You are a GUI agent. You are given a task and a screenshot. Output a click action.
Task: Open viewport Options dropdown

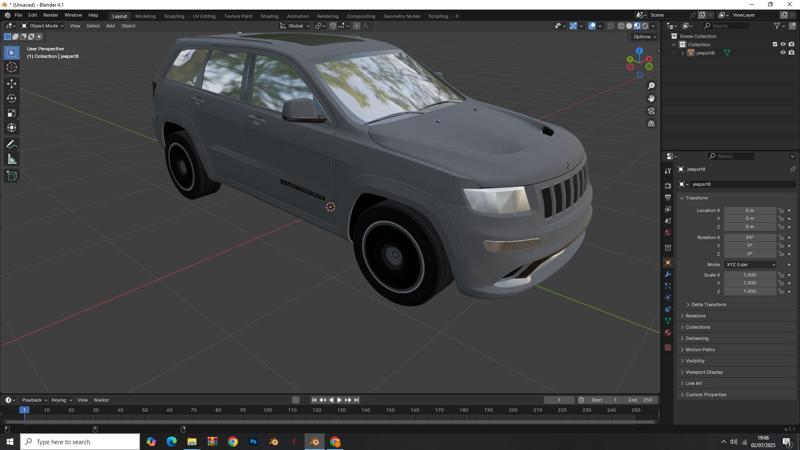(x=644, y=37)
